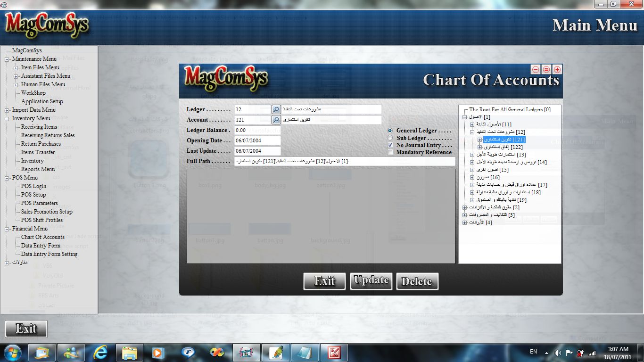Open the Action Center flag icon in tray

point(570,353)
